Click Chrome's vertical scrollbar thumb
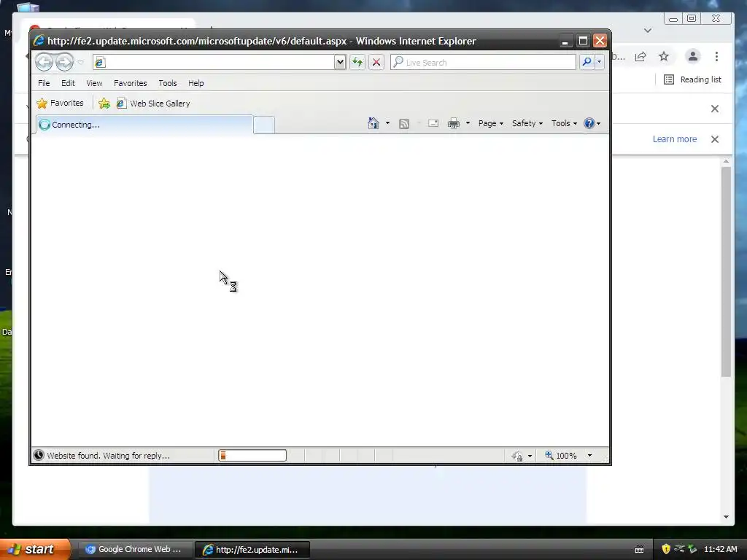 point(726,271)
